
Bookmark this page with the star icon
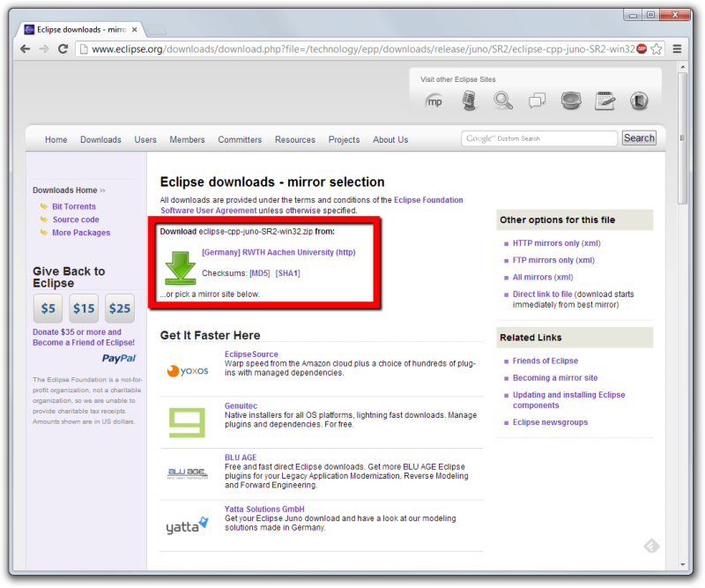point(657,48)
